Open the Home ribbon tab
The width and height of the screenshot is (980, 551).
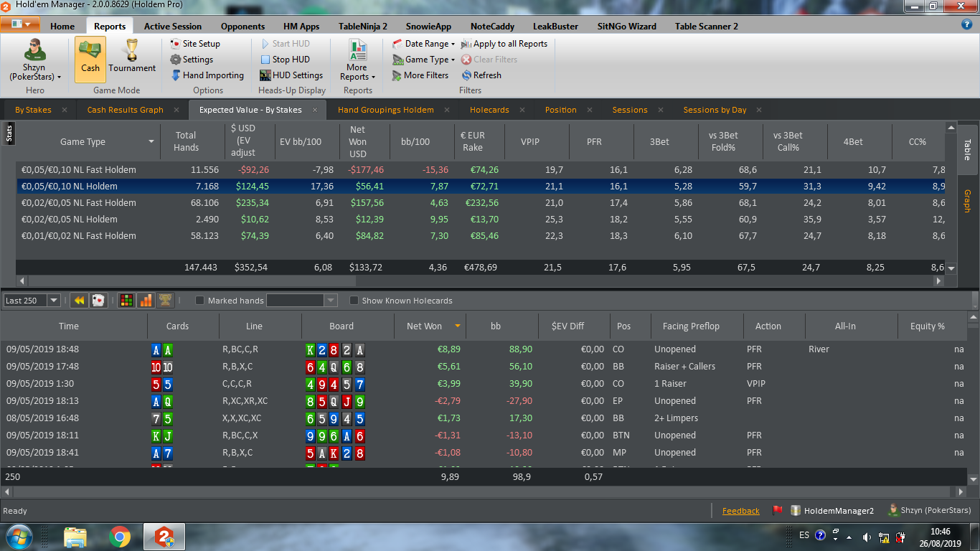62,27
